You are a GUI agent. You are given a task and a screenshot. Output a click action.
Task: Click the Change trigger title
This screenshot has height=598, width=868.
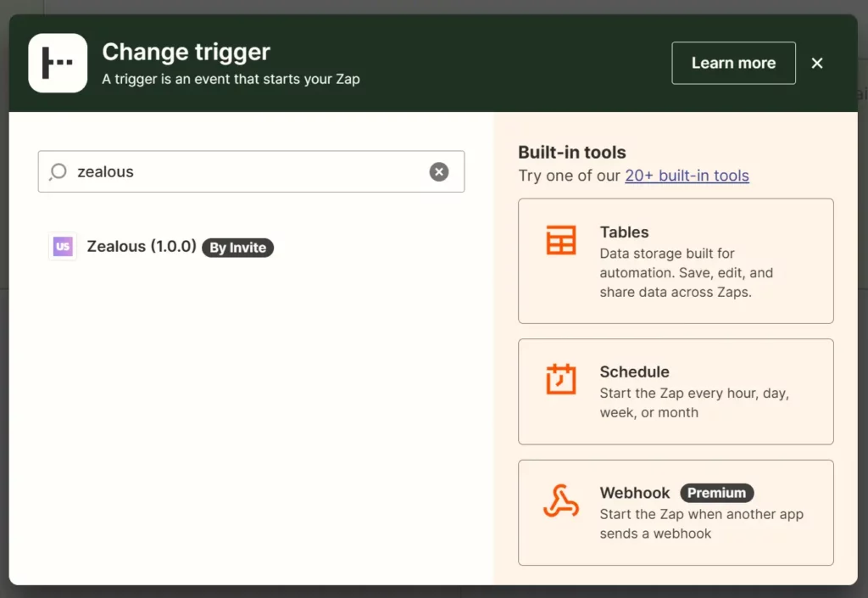point(186,52)
